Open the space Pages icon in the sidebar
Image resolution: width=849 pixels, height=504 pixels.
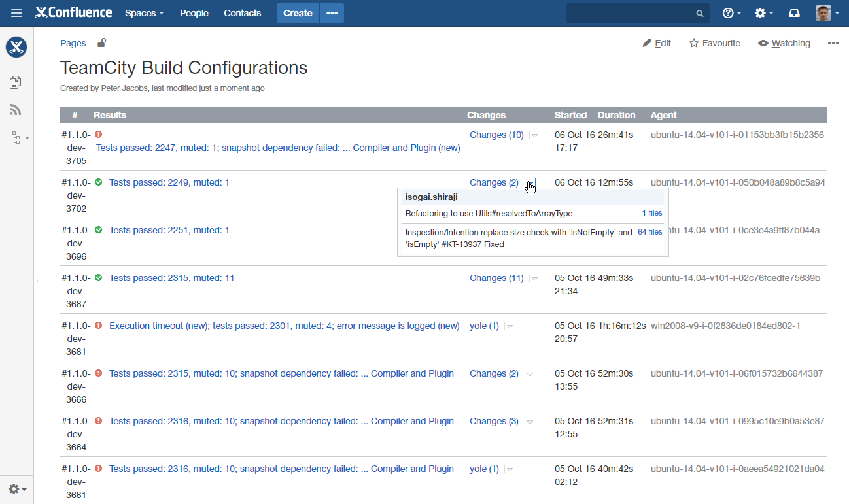pos(16,82)
